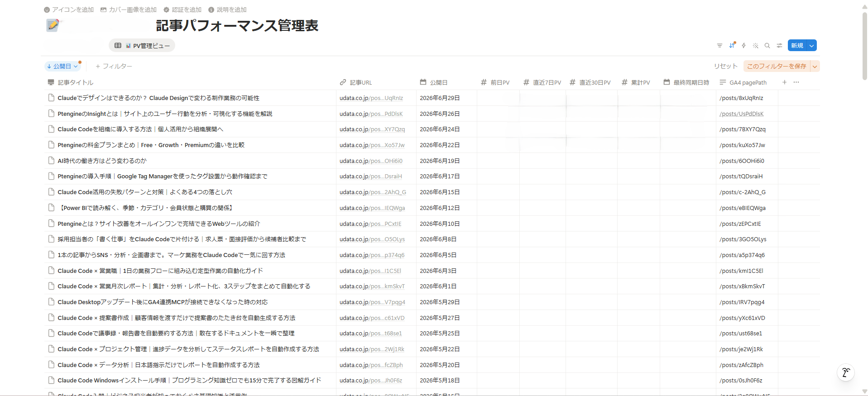Click the floating assistant button at bottom right
The width and height of the screenshot is (868, 396).
click(845, 372)
